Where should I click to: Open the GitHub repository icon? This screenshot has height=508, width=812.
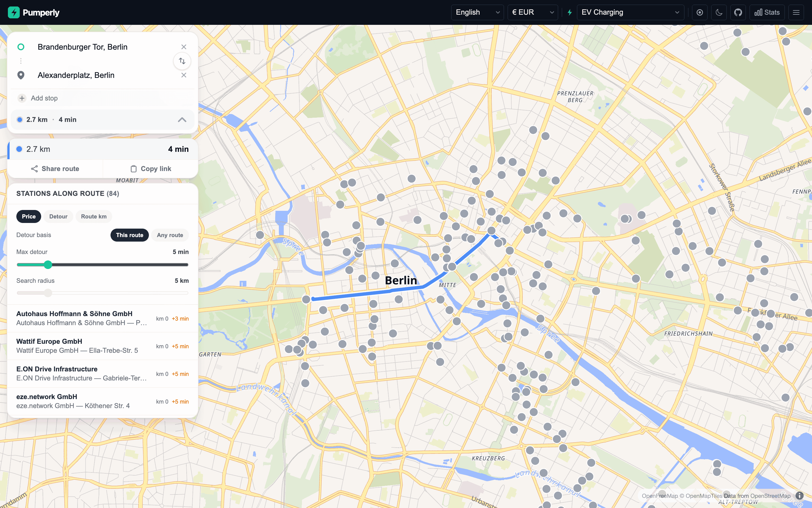click(x=738, y=12)
